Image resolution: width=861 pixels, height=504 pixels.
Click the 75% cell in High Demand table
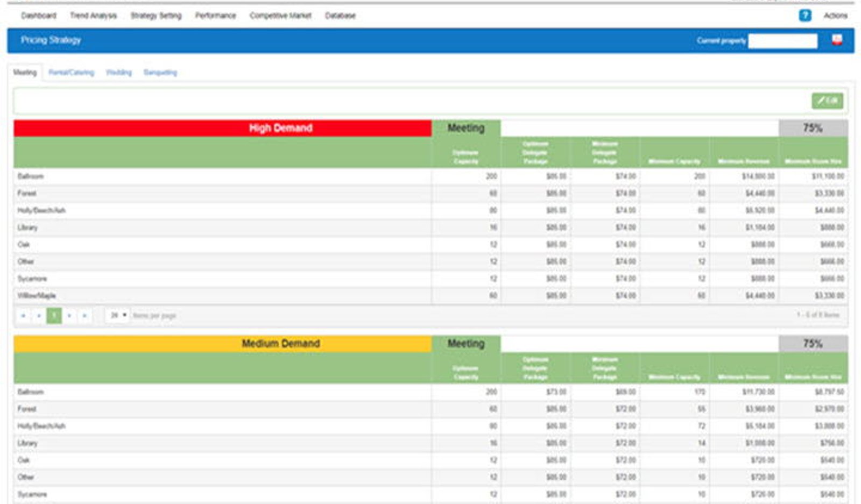[x=813, y=128]
